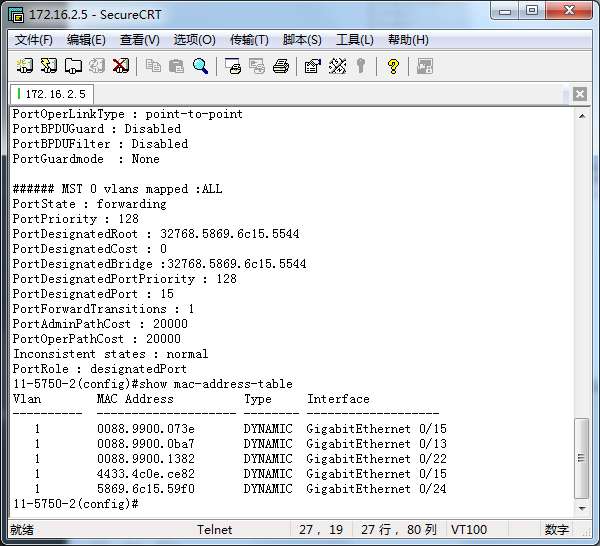Image resolution: width=600 pixels, height=546 pixels.
Task: Click the Connect toolbar icon
Action: (25, 66)
